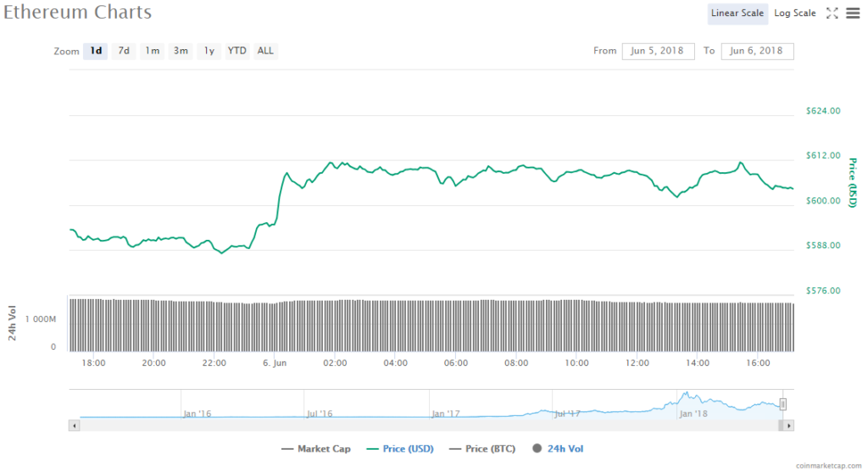Hide the Price (USD) series

(x=397, y=448)
